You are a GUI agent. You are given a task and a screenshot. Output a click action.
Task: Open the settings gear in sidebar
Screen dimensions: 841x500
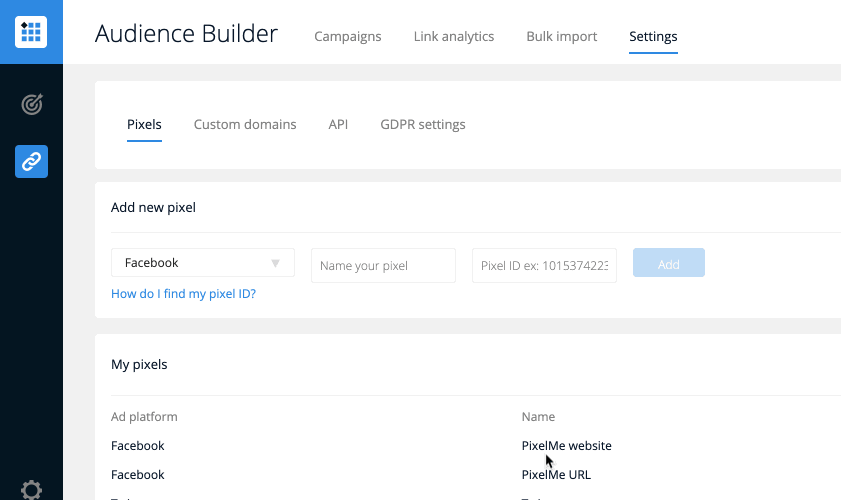[31, 489]
